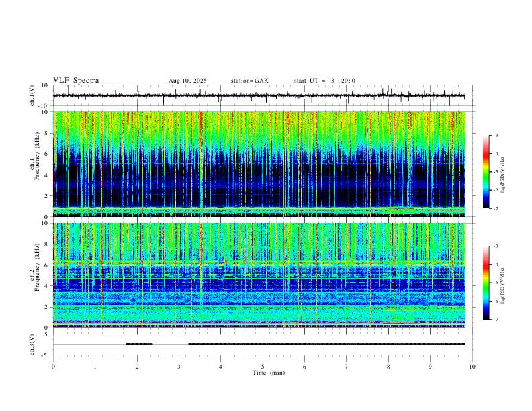Click the '0' tick label on time axis
Image resolution: width=532 pixels, height=411 pixels.
[53, 367]
